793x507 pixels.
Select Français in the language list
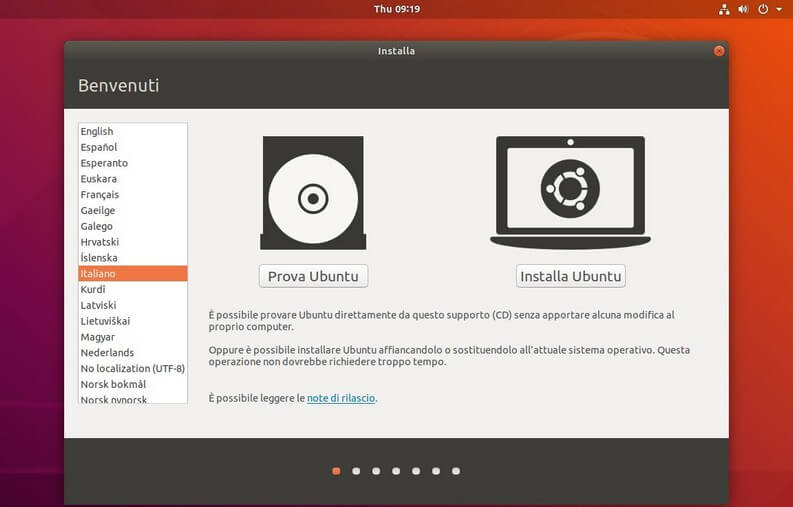[133, 194]
